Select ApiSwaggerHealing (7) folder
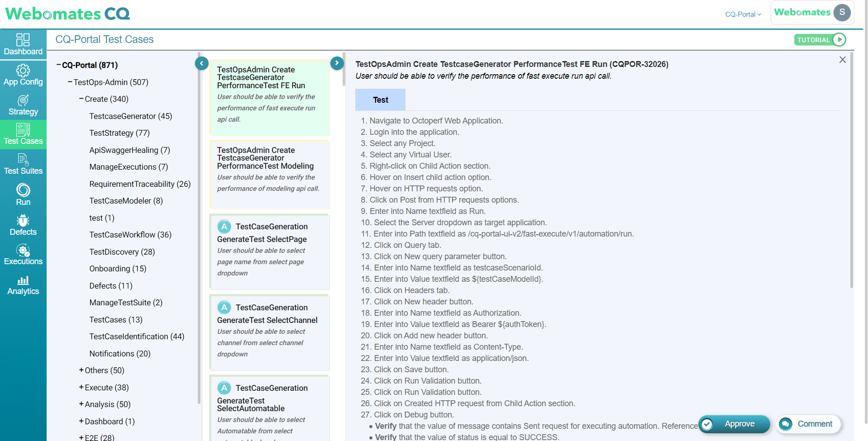Image resolution: width=868 pixels, height=441 pixels. point(130,150)
